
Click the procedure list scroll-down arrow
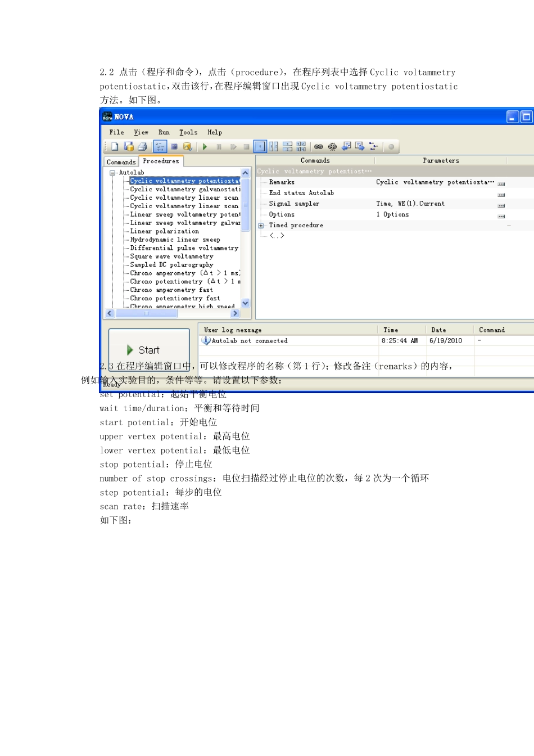pyautogui.click(x=245, y=304)
